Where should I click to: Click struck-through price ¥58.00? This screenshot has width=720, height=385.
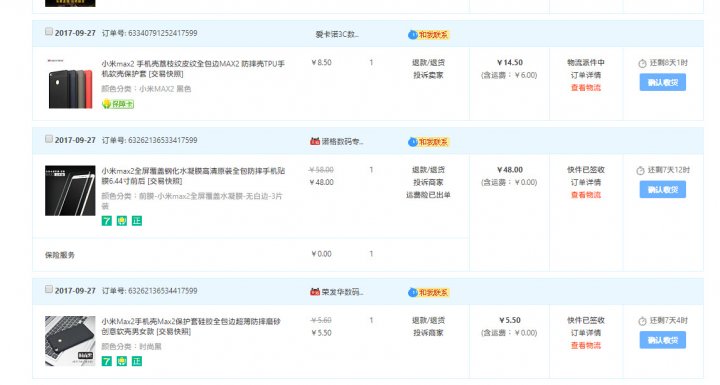point(321,170)
